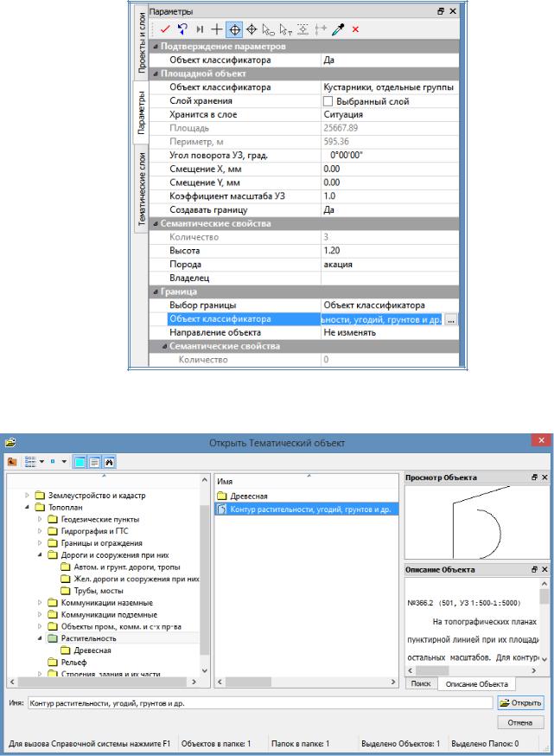Click the cursor-with-rectangle selection icon

[268, 30]
